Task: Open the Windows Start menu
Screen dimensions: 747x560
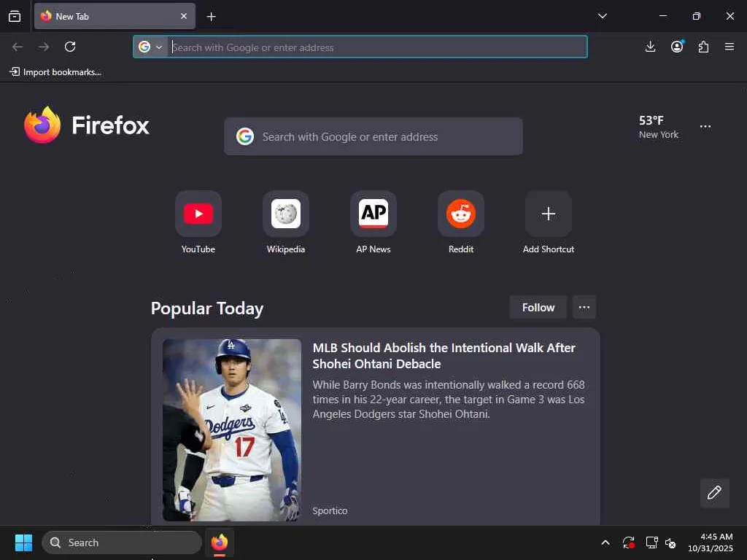Action: 23,542
